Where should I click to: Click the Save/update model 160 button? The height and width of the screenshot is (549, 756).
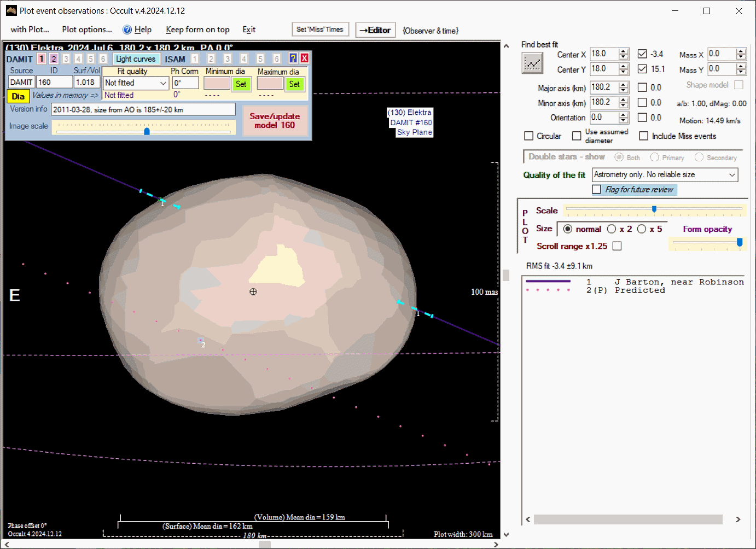pyautogui.click(x=275, y=121)
